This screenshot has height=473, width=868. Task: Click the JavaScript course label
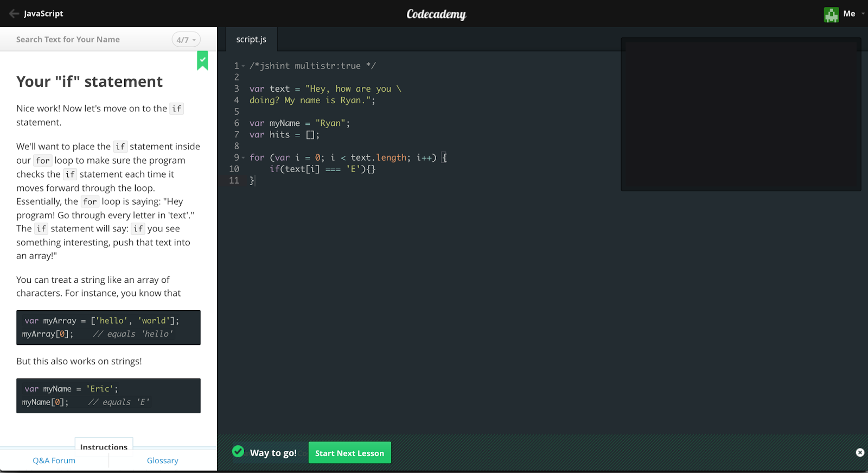pyautogui.click(x=43, y=14)
